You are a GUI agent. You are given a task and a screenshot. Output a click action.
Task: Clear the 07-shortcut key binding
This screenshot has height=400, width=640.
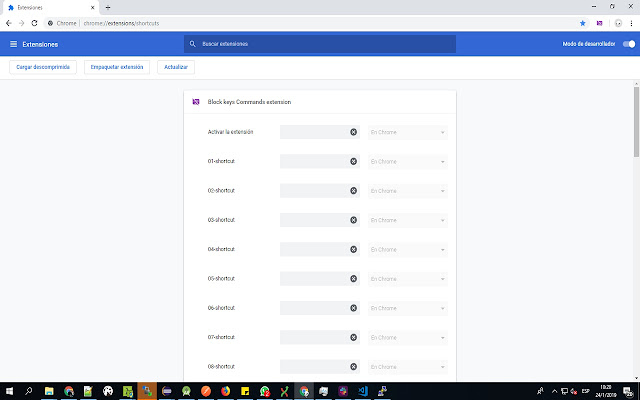(x=353, y=338)
